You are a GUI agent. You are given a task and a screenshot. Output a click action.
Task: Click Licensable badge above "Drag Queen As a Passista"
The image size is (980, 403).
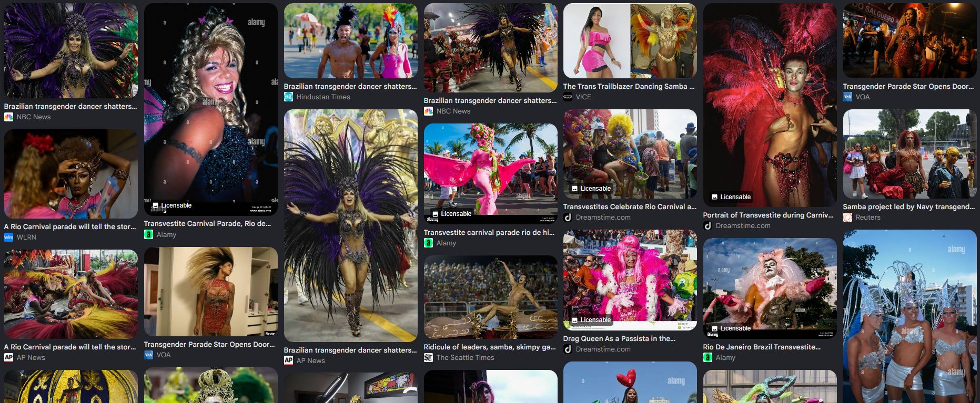tap(591, 320)
